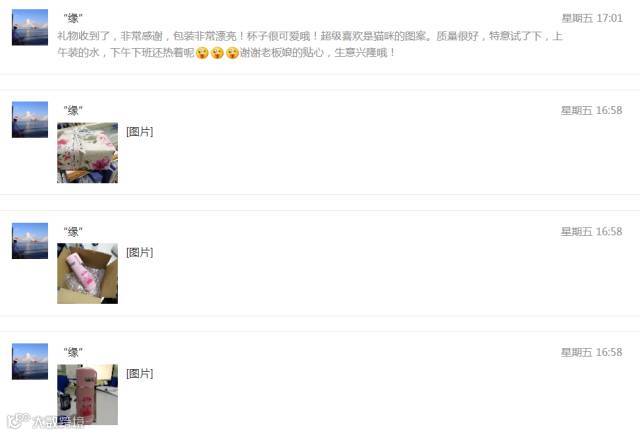Click the sender name above the gift box photo
This screenshot has width=640, height=435.
(73, 110)
